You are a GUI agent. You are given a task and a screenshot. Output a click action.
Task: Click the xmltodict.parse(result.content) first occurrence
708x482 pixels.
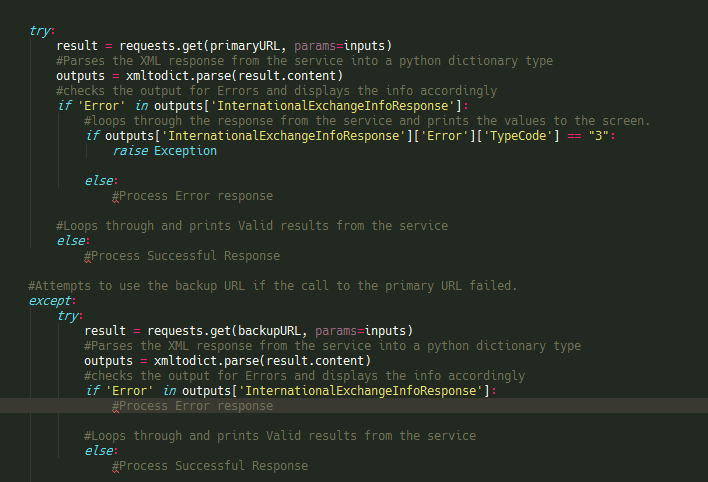point(234,76)
